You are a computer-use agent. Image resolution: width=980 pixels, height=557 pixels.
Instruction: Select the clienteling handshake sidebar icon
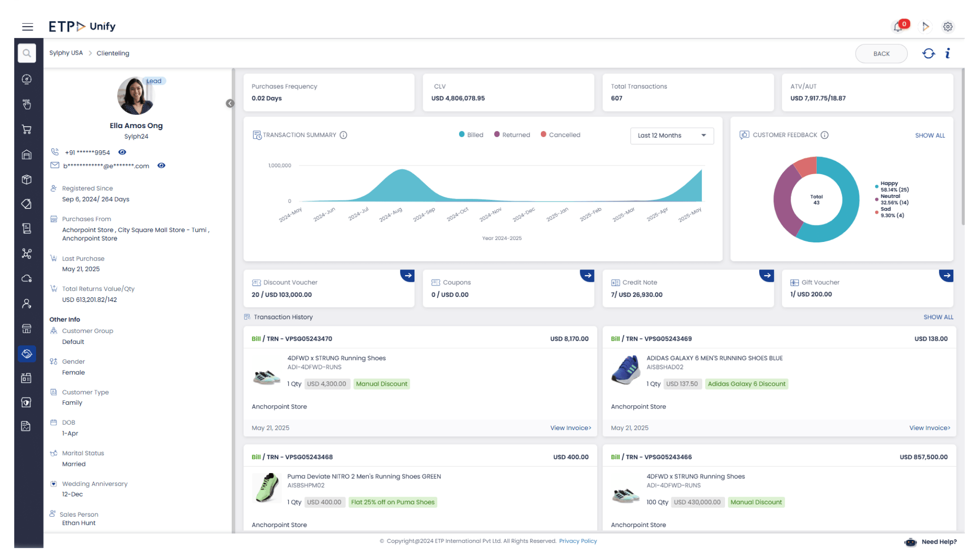[x=27, y=353]
